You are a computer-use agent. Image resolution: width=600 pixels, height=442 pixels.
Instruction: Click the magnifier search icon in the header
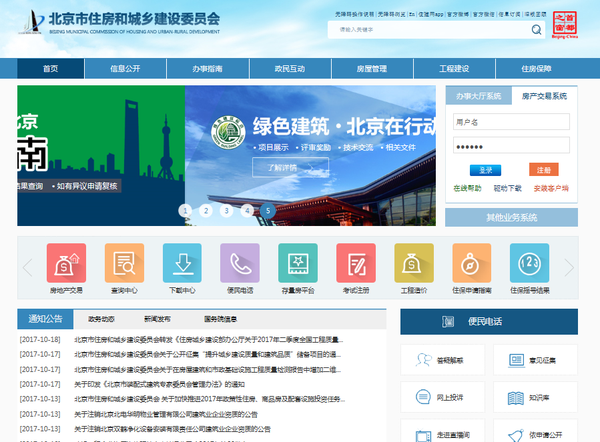pyautogui.click(x=536, y=29)
